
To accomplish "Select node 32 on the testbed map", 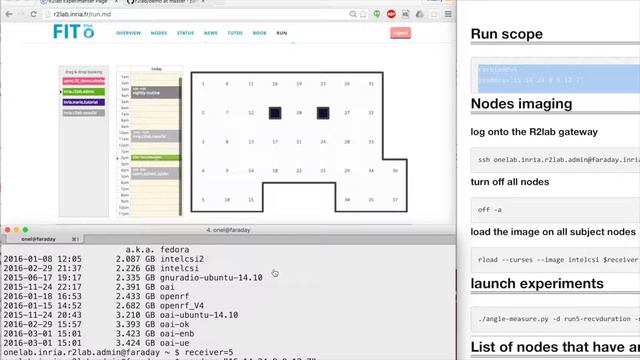I will coord(371,113).
